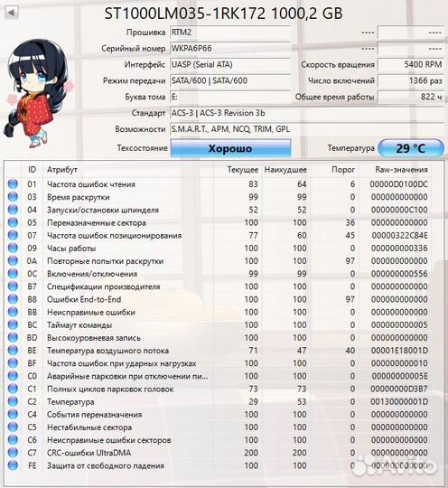This screenshot has height=488, width=448.
Task: Click status orb for Частота ошибок позиционирования
Action: [x=13, y=235]
